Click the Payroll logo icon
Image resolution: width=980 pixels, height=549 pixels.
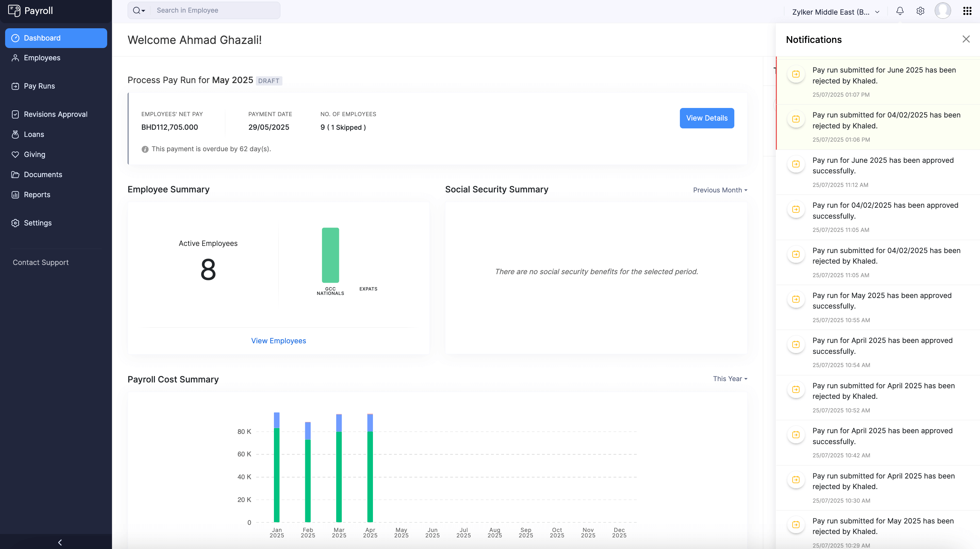point(14,11)
